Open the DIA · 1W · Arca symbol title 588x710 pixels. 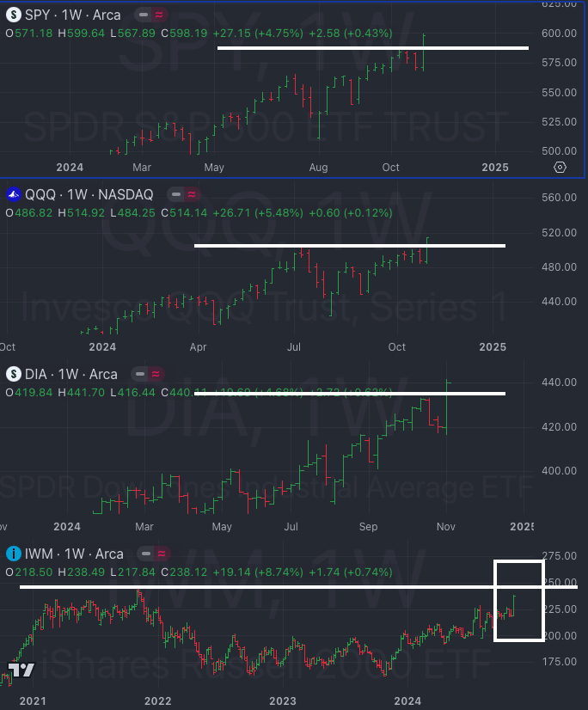[70, 375]
